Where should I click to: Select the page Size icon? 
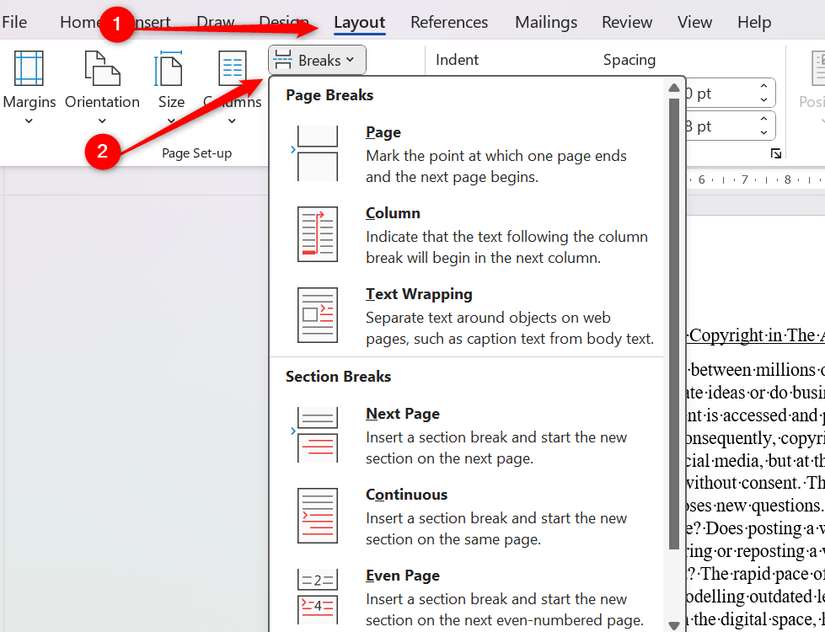pos(170,68)
